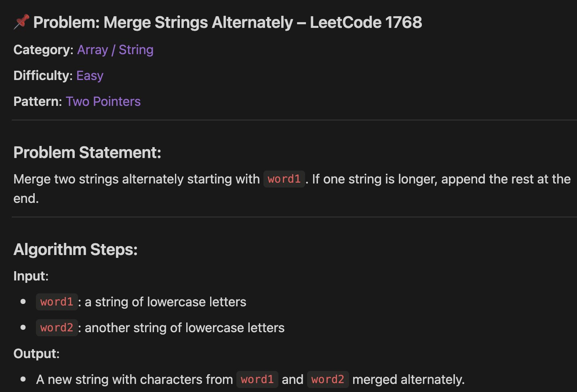Viewport: 577px width, 392px height.
Task: Select the word1 code tag in Input list
Action: click(57, 302)
